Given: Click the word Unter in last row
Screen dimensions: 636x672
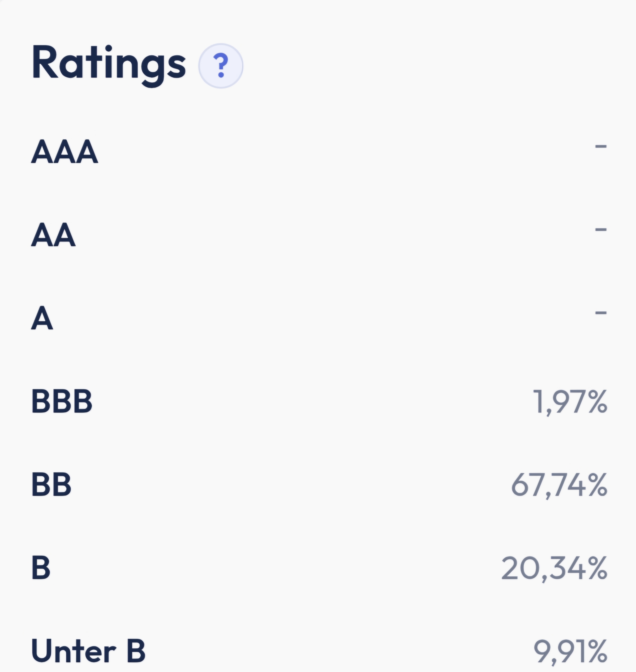Looking at the screenshot, I should (x=74, y=650).
